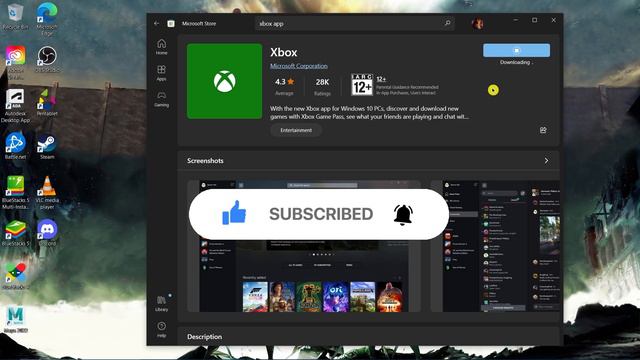Click the 4.3 star average rating
This screenshot has width=640, height=360.
click(x=284, y=86)
